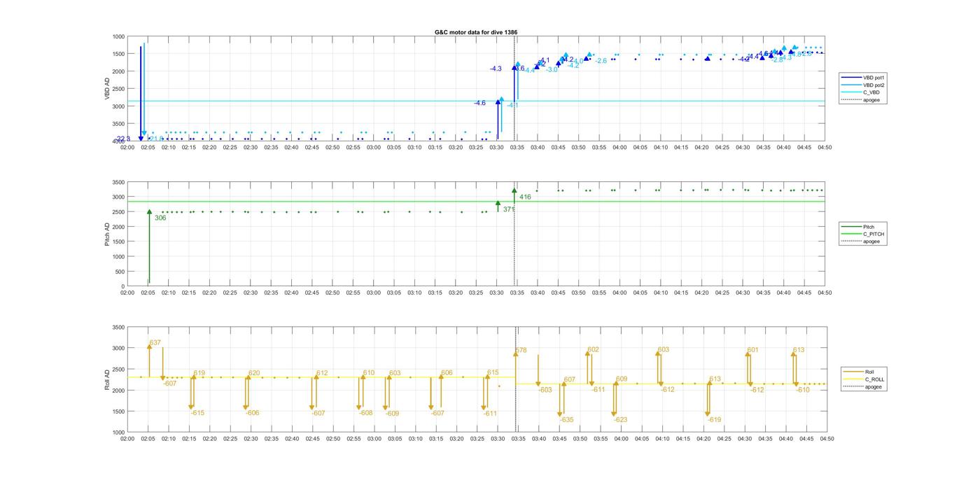Click the "2500" tick on the Roll y-axis
The image size is (980, 485).
[118, 369]
